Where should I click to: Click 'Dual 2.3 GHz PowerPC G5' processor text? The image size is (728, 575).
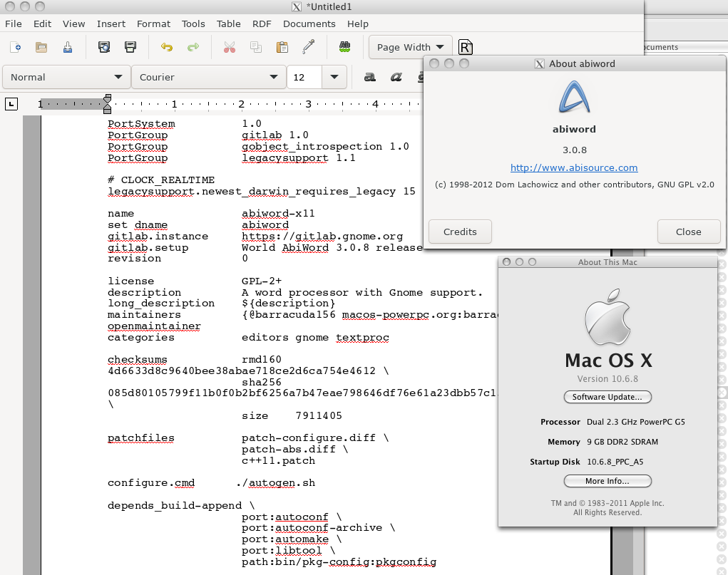point(636,422)
